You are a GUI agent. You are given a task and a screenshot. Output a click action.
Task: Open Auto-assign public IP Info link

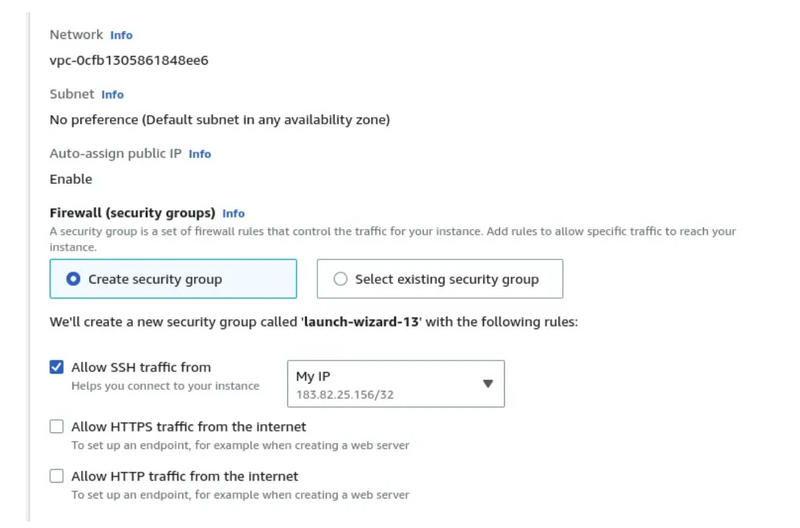click(200, 154)
